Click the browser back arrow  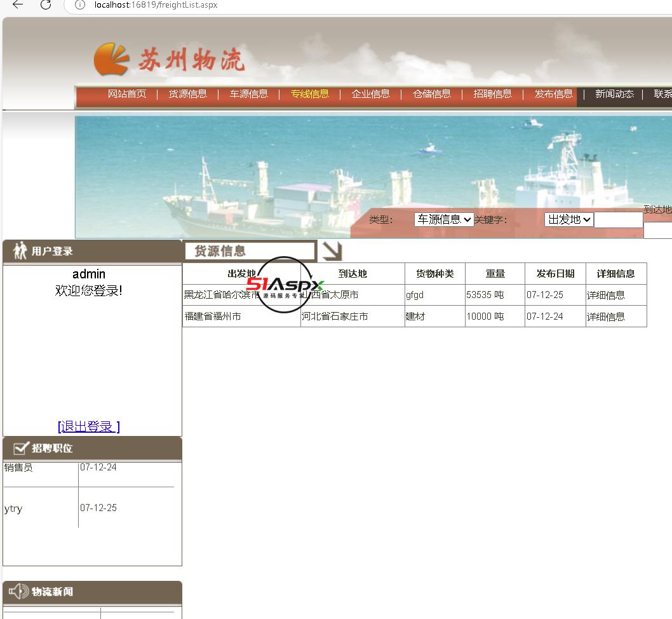(18, 4)
